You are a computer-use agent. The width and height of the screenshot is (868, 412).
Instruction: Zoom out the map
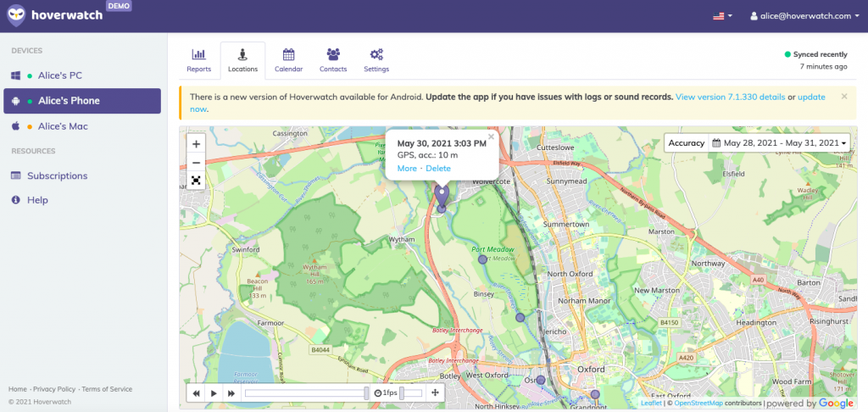(x=196, y=163)
